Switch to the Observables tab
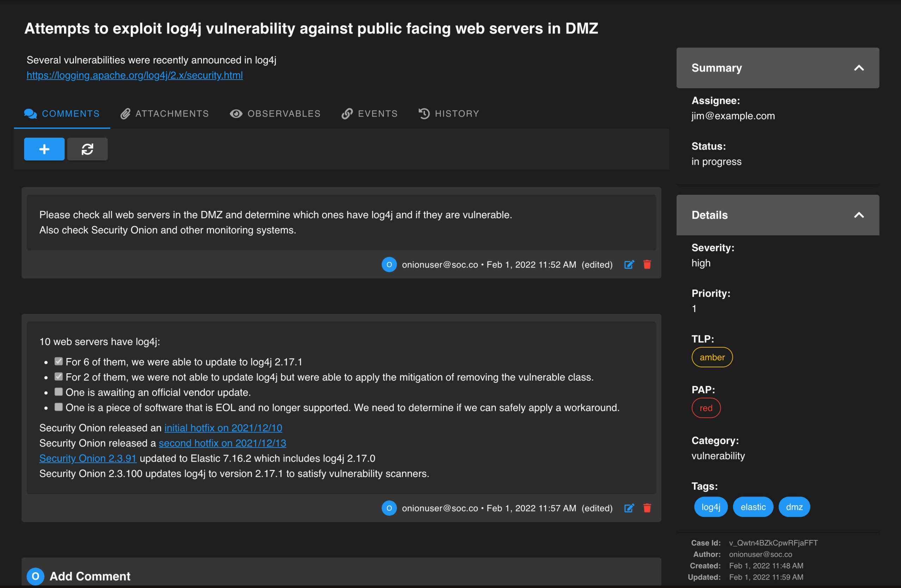901x588 pixels. (275, 114)
